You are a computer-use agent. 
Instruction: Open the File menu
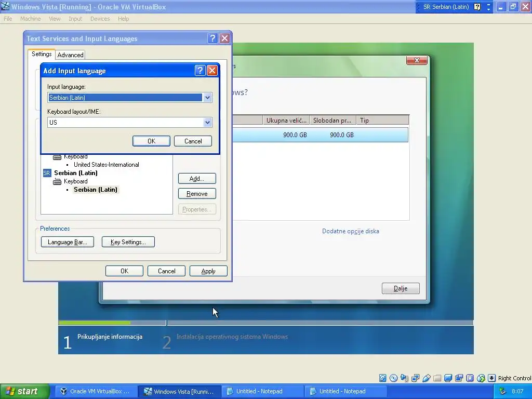pos(8,19)
